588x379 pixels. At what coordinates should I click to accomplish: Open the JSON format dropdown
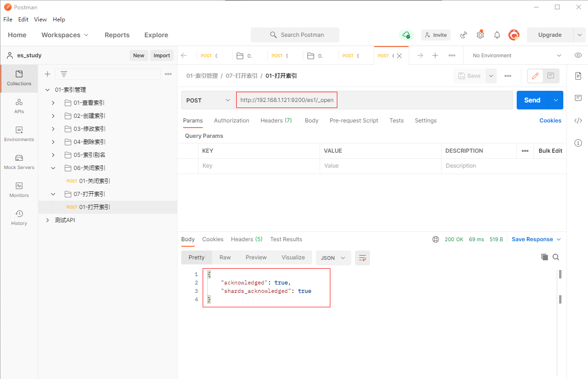pos(333,258)
